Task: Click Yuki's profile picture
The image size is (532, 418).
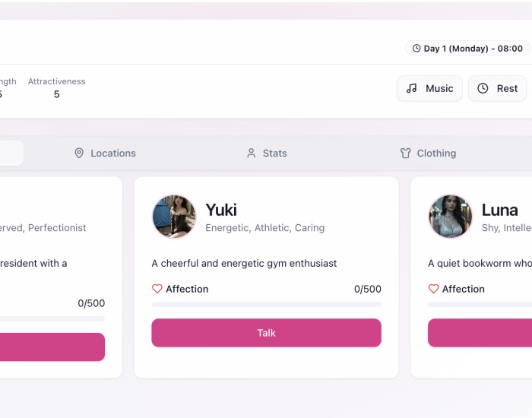Action: pyautogui.click(x=174, y=217)
